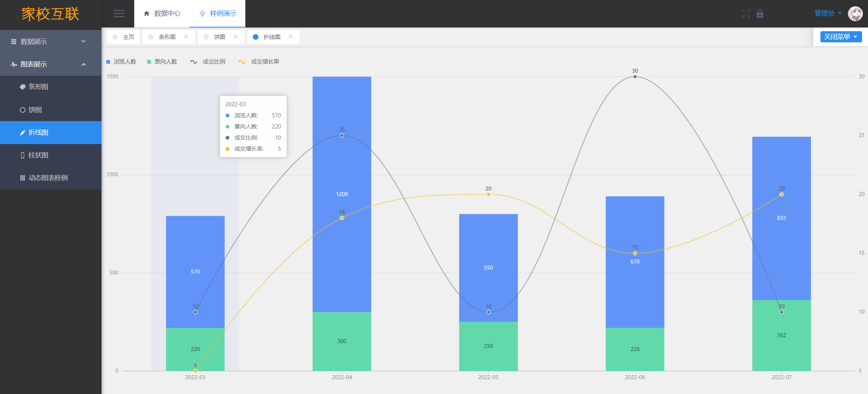
Task: Click the 2022-05 x-axis label
Action: pyautogui.click(x=488, y=377)
